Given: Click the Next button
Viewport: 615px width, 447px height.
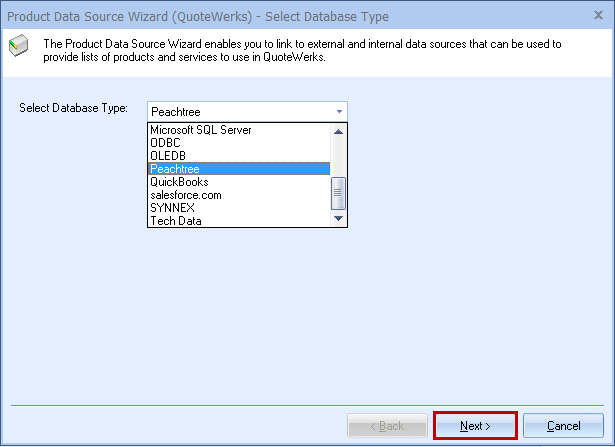Looking at the screenshot, I should (475, 425).
